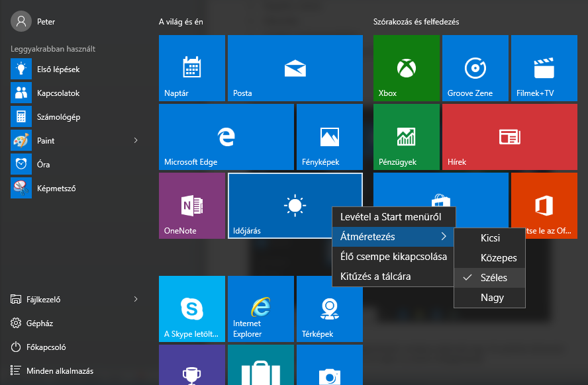Open the suitcase tile in the bottom tile row
The width and height of the screenshot is (588, 385).
(x=261, y=364)
